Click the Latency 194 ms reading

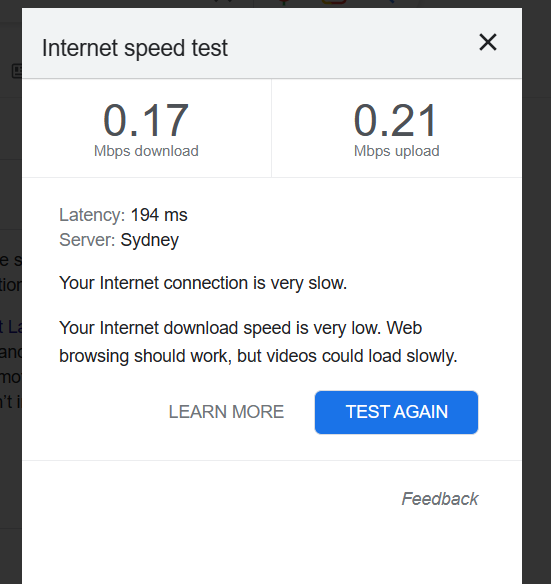(123, 215)
